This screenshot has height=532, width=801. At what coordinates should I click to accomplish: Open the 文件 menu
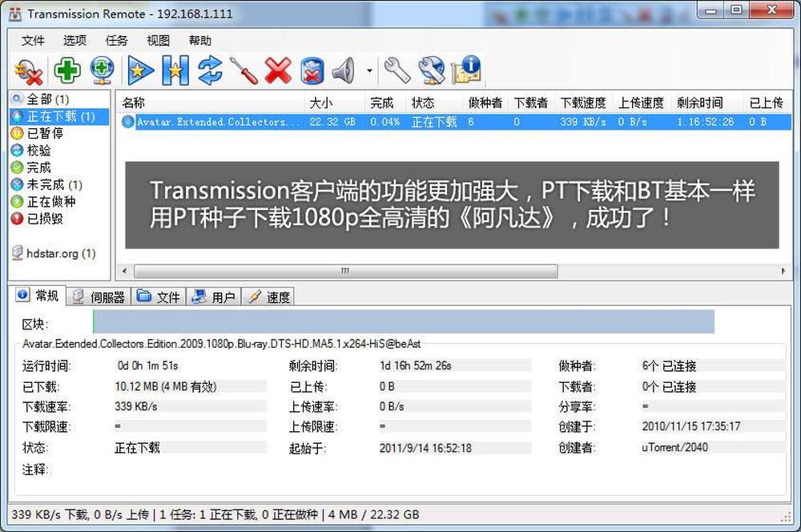(x=33, y=40)
